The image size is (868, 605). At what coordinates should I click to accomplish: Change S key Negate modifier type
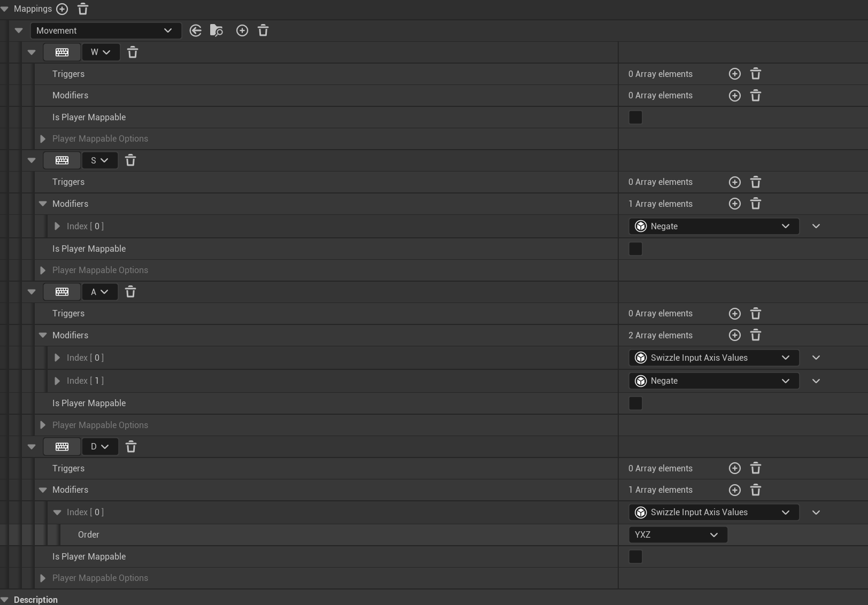pos(714,226)
